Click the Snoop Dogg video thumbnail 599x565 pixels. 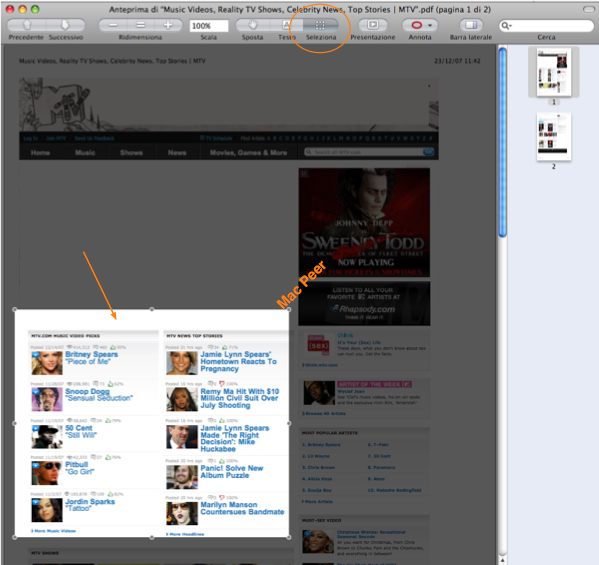click(x=47, y=400)
